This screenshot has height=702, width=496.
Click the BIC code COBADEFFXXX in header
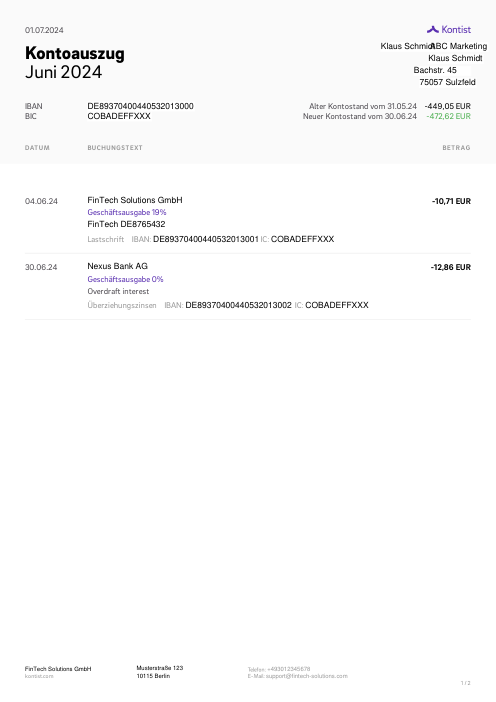pos(119,116)
